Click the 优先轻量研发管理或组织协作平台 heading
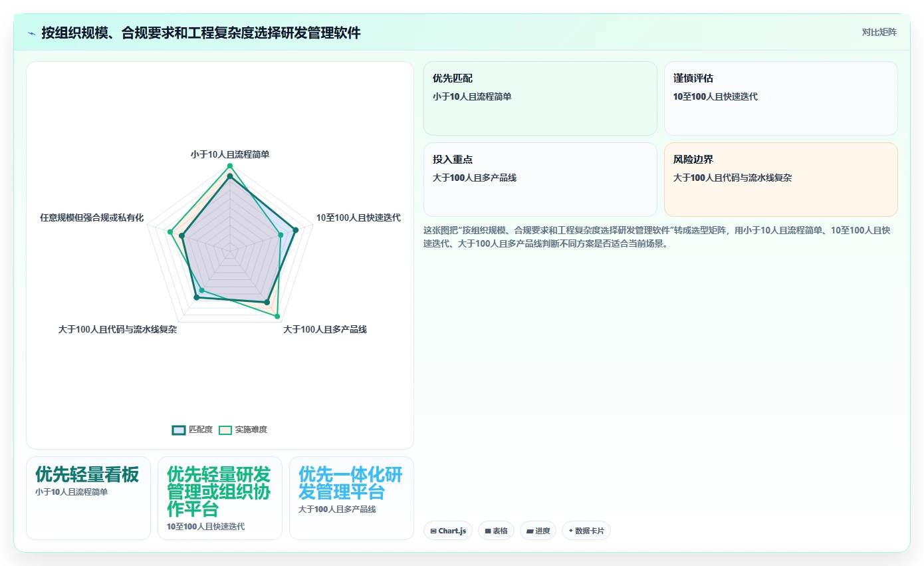Viewport: 924px width, 566px height. [219, 492]
